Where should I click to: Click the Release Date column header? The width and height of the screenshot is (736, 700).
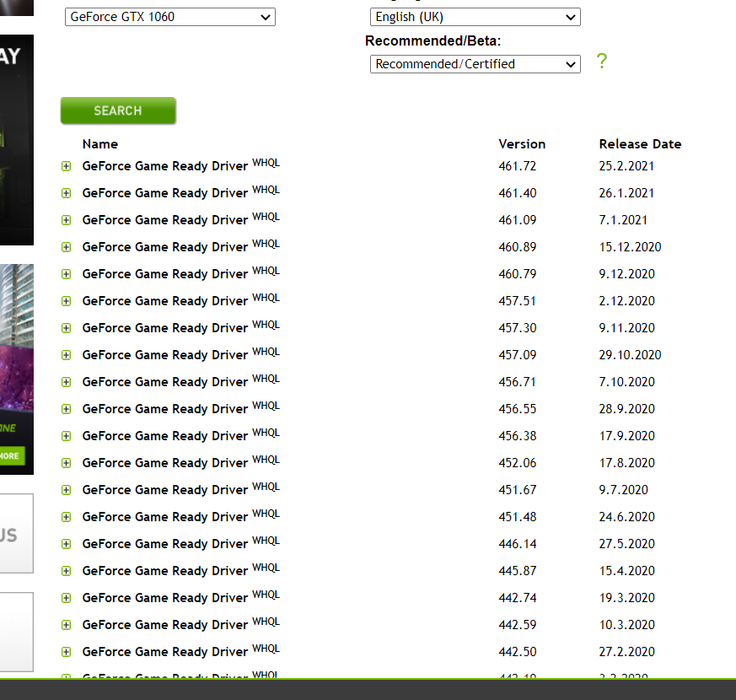(640, 144)
